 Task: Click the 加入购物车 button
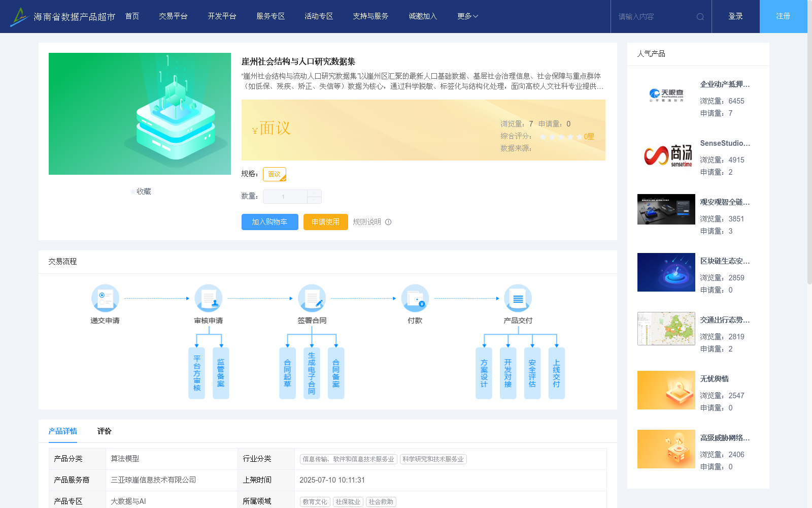coord(269,222)
